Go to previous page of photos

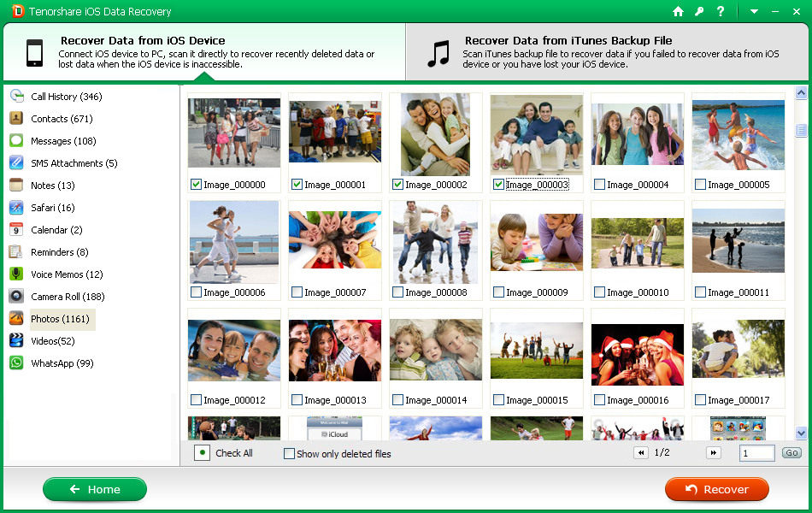coord(641,453)
